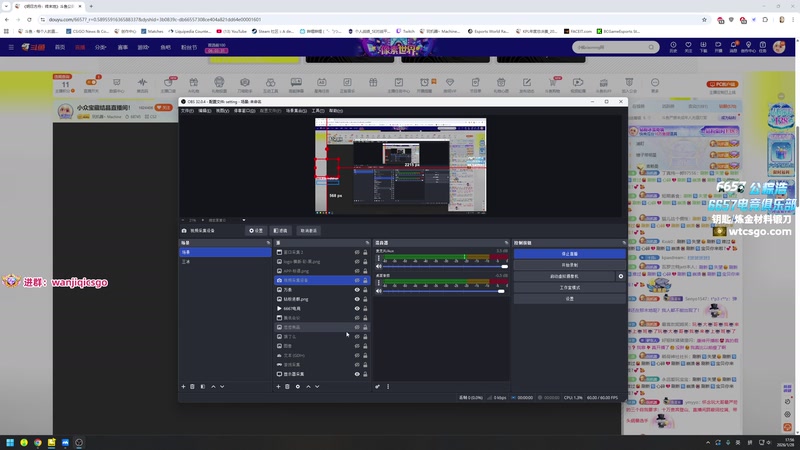This screenshot has height=450, width=800.
Task: Pop out the controls dock via its header icon
Action: pos(623,243)
